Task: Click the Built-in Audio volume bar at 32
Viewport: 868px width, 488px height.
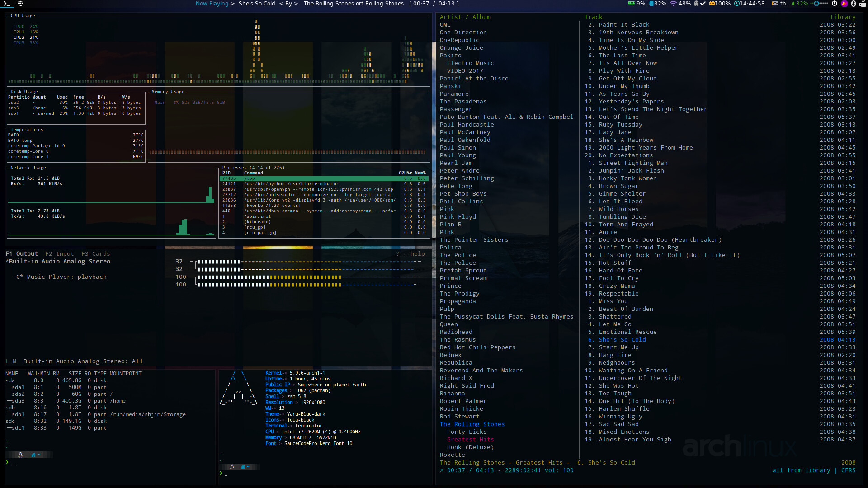Action: click(306, 266)
